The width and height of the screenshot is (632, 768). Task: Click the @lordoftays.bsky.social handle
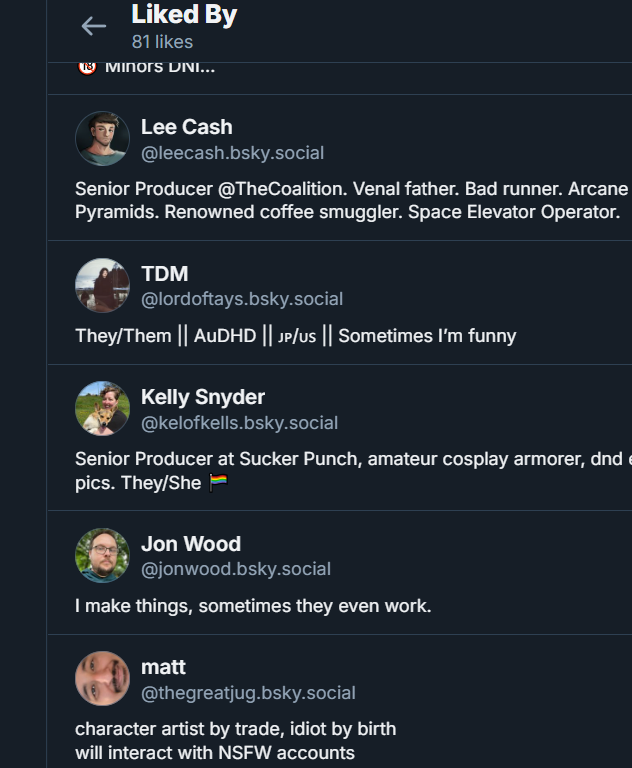click(x=241, y=299)
